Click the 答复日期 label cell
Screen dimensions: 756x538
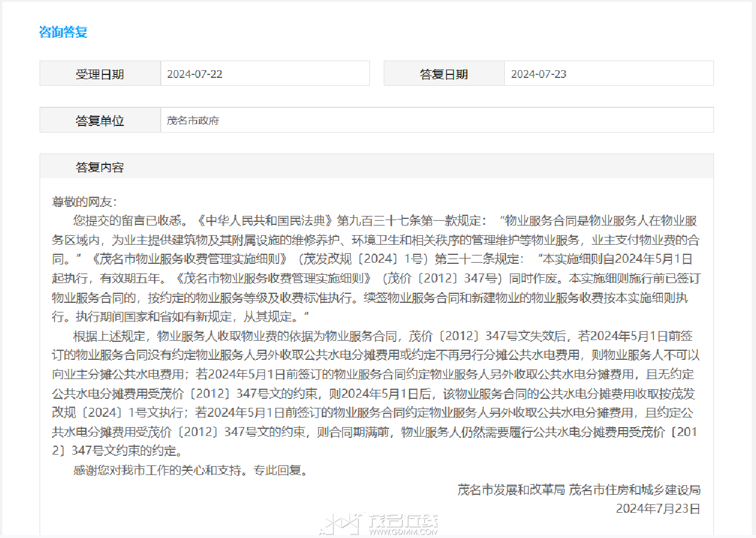pyautogui.click(x=444, y=74)
